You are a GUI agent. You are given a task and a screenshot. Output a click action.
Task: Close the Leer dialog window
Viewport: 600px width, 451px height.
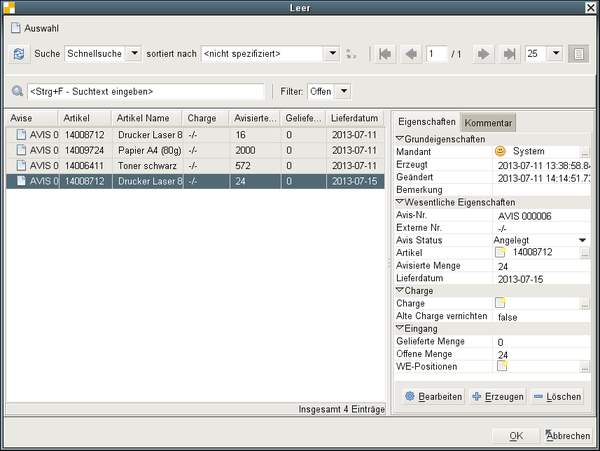(590, 8)
